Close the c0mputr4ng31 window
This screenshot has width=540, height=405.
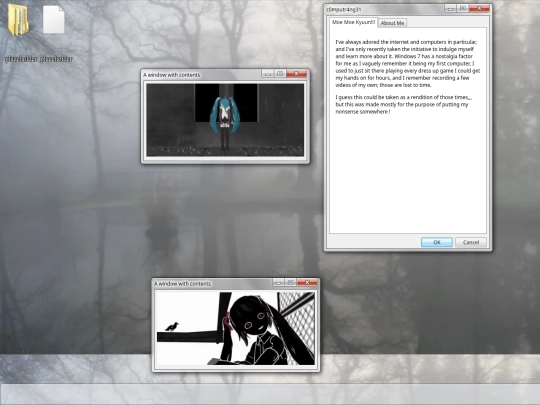[x=479, y=8]
